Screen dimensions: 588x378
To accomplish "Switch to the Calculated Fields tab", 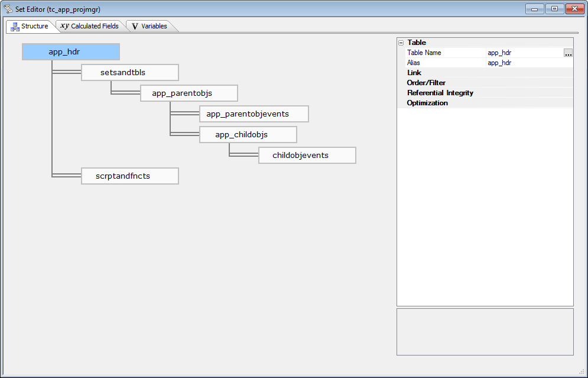I will 90,26.
